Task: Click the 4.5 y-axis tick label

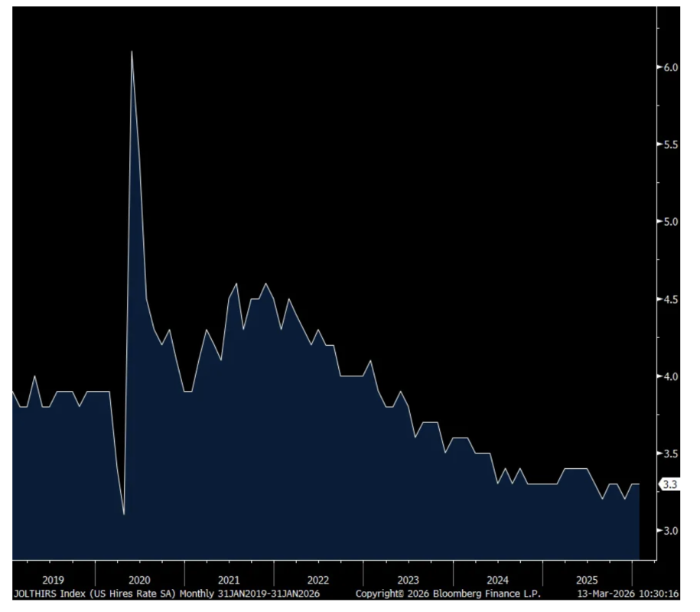Action: click(x=670, y=299)
